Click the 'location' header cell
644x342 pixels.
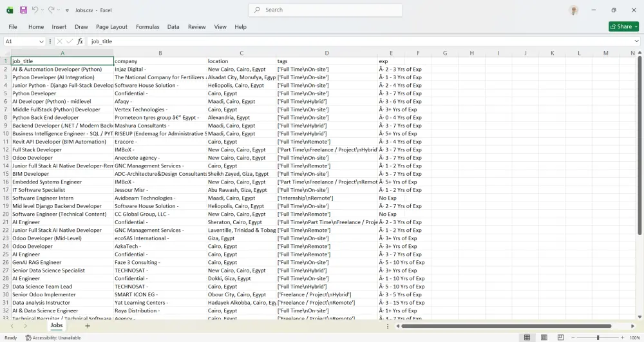coord(241,61)
